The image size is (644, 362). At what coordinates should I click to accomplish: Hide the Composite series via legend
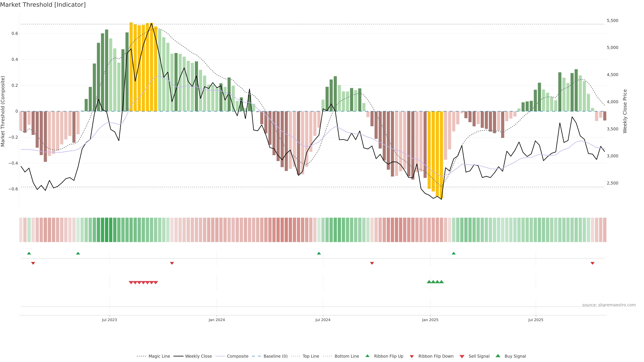237,356
